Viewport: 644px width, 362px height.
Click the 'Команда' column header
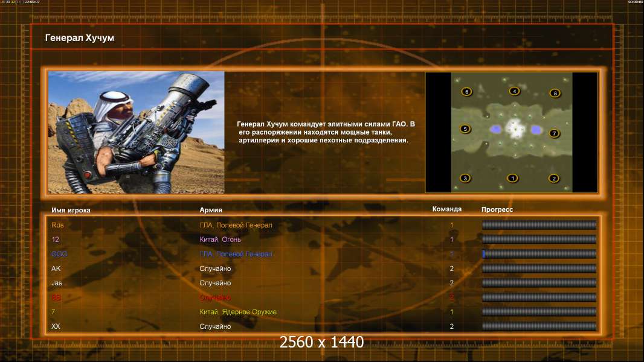tap(447, 209)
